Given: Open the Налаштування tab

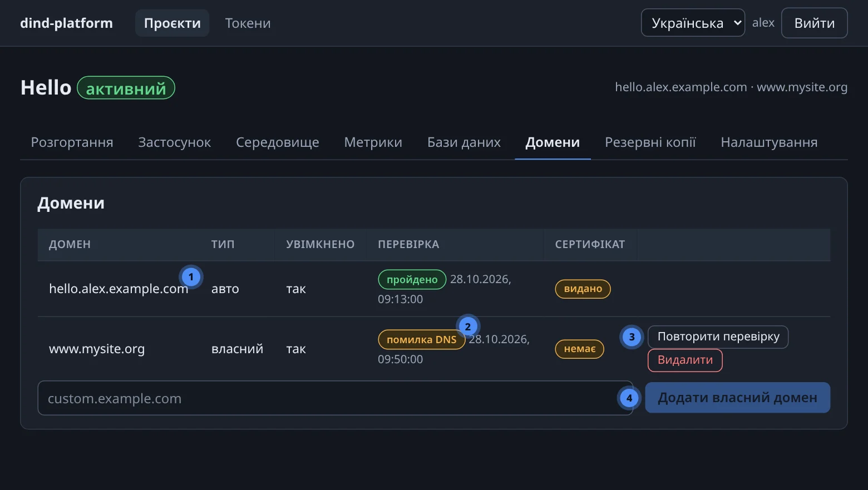Looking at the screenshot, I should click(x=769, y=142).
